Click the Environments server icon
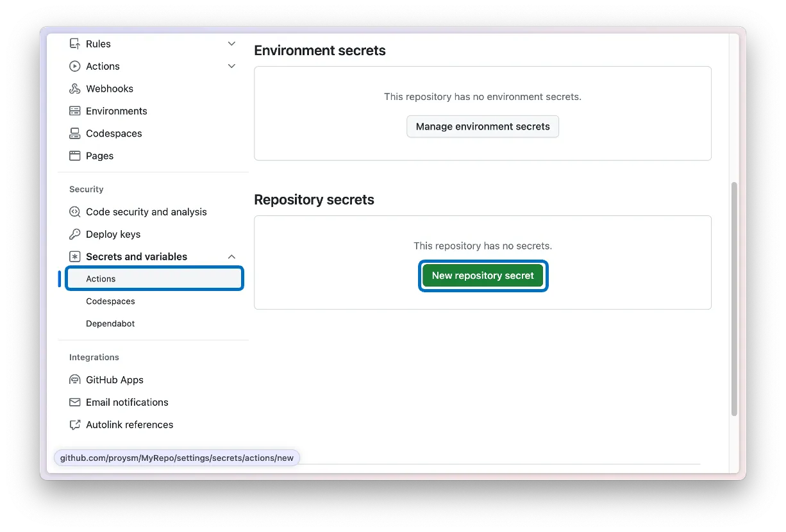Screen dimensions: 786x532 pyautogui.click(x=75, y=112)
